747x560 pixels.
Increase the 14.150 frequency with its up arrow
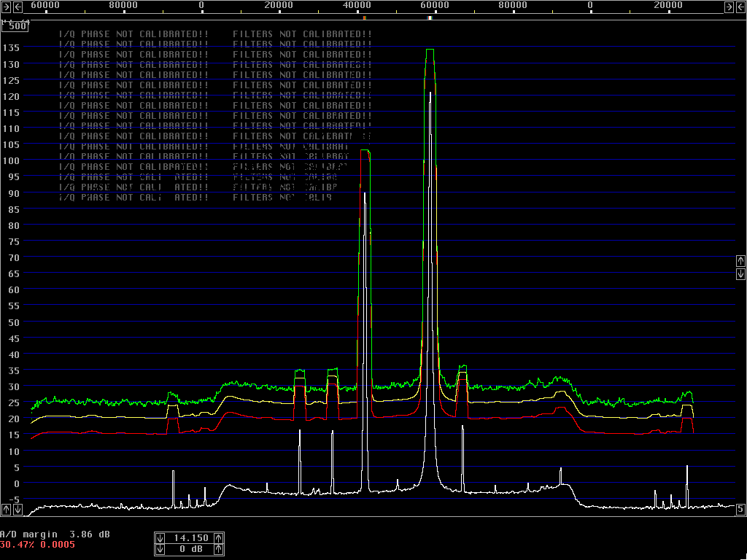click(218, 538)
